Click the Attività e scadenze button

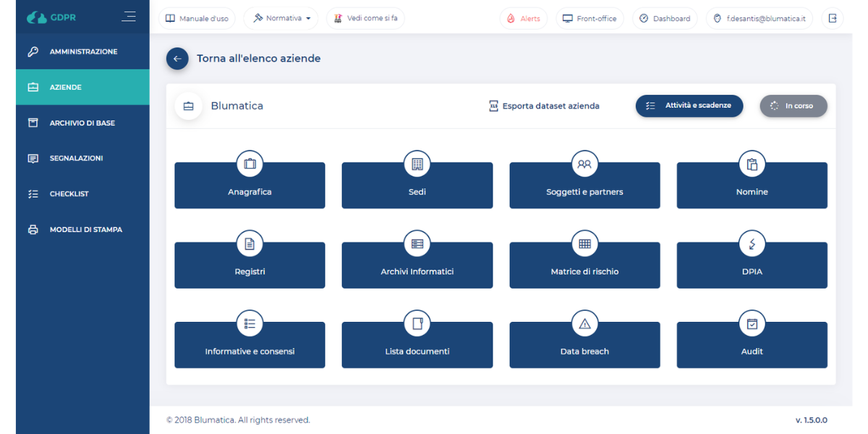point(689,106)
